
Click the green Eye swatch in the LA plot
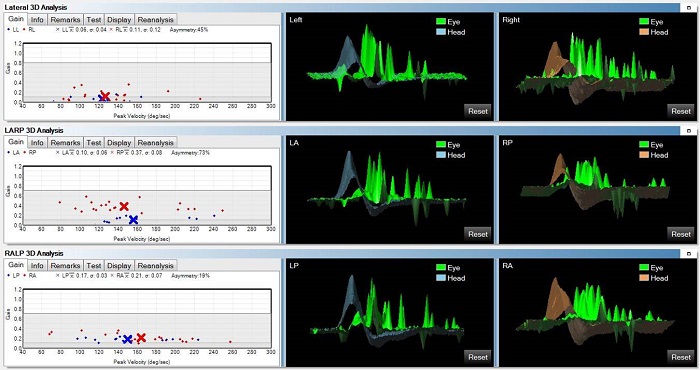click(441, 145)
